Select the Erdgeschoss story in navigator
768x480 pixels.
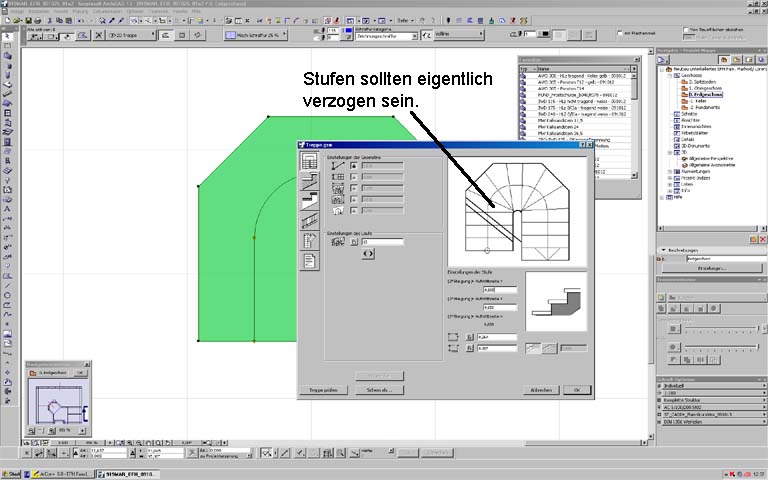pyautogui.click(x=704, y=95)
